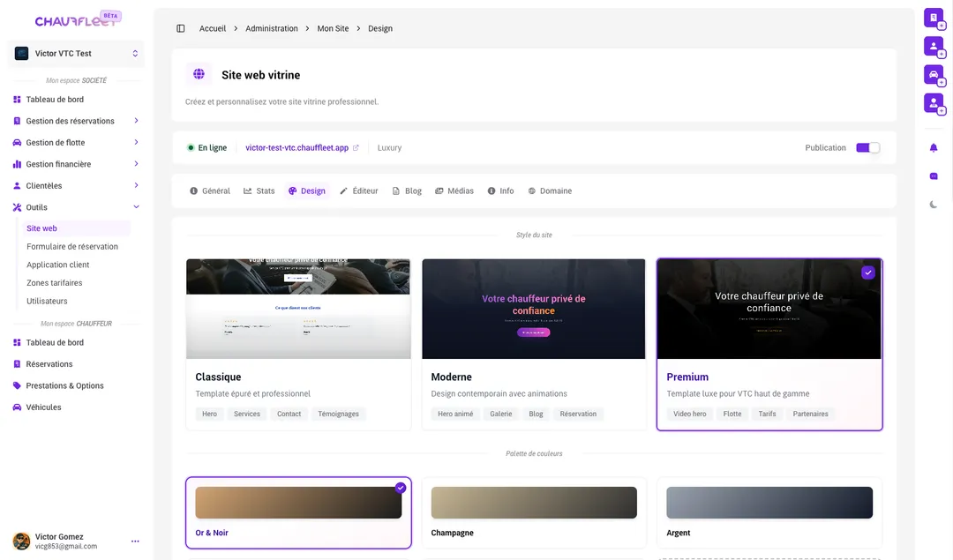
Task: Open the Éditeur tab
Action: 359,190
